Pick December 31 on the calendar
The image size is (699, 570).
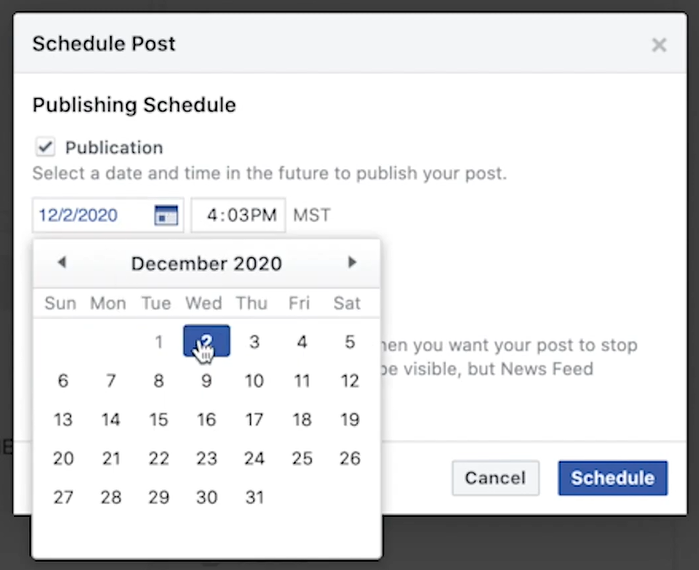(254, 497)
